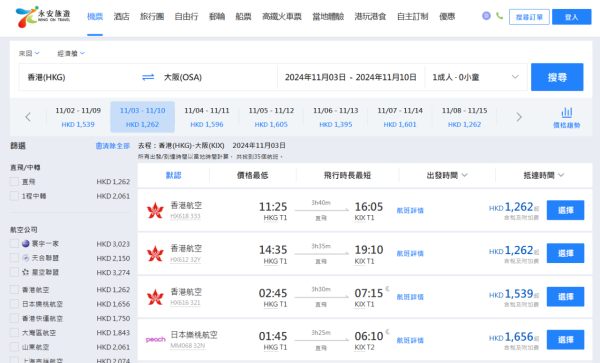600x363 pixels.
Task: Show previous date range arrow
Action: [28, 117]
